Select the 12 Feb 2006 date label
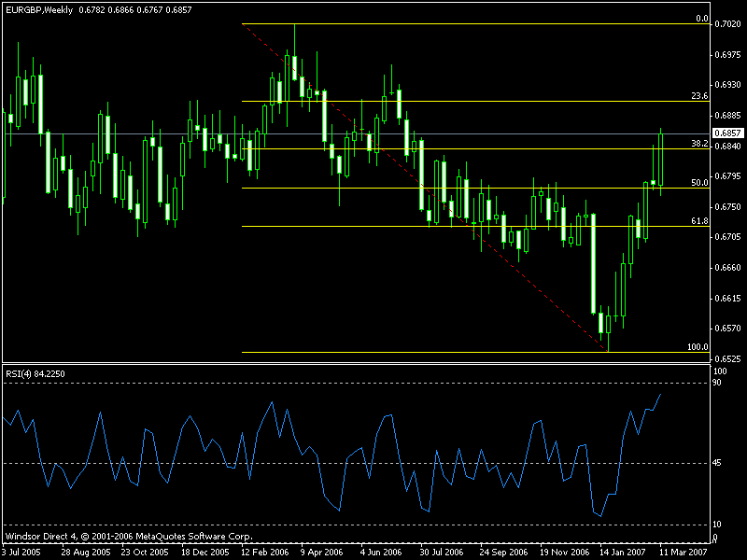 click(x=261, y=552)
